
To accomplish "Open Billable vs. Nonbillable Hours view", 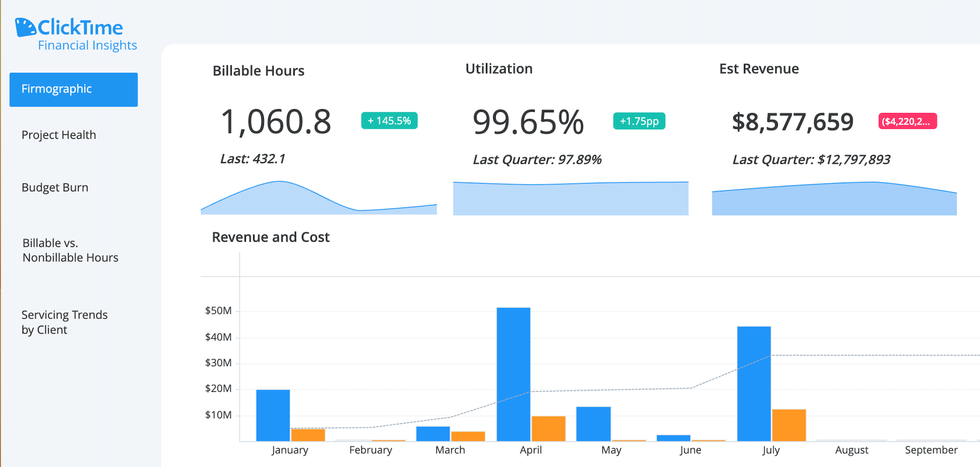I will pyautogui.click(x=70, y=250).
